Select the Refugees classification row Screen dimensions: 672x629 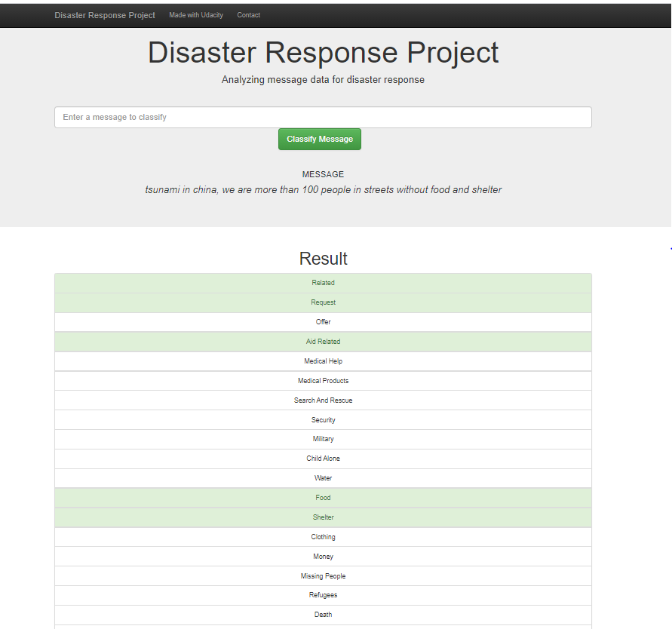[323, 594]
